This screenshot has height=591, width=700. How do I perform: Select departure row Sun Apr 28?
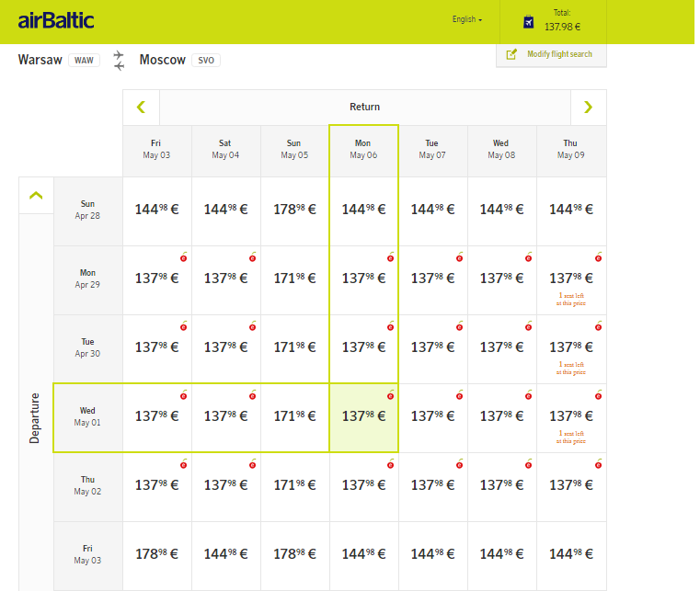[88, 211]
